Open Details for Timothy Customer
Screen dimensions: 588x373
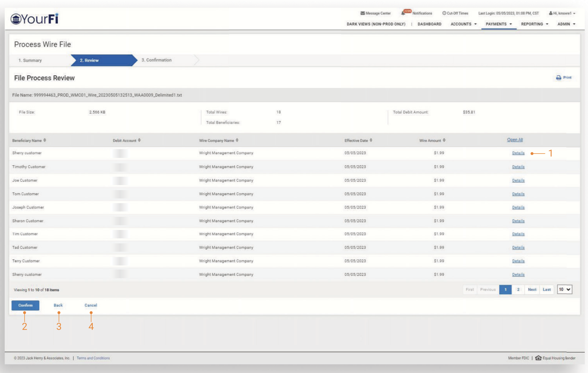tap(518, 167)
